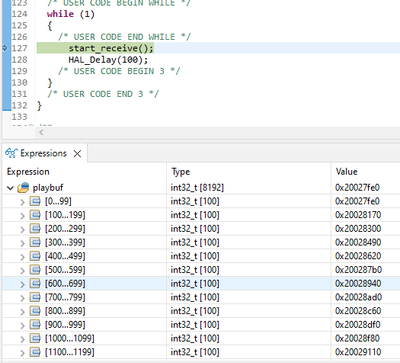This screenshot has width=400, height=363.
Task: Close the Expressions view tab
Action: point(77,154)
